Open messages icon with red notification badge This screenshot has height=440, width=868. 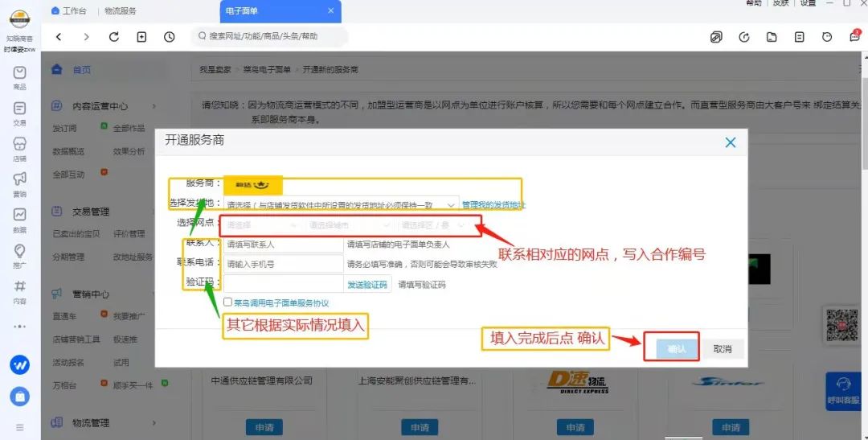pos(854,37)
